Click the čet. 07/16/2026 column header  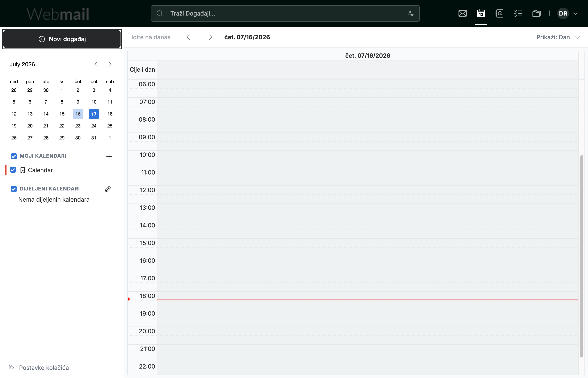pyautogui.click(x=368, y=56)
